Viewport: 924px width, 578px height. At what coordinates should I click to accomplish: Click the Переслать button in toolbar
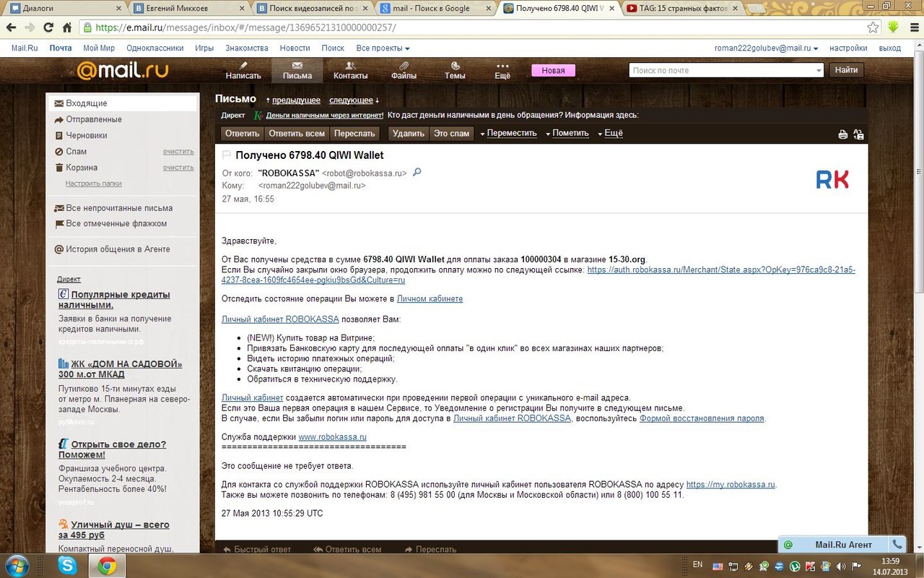pyautogui.click(x=354, y=134)
